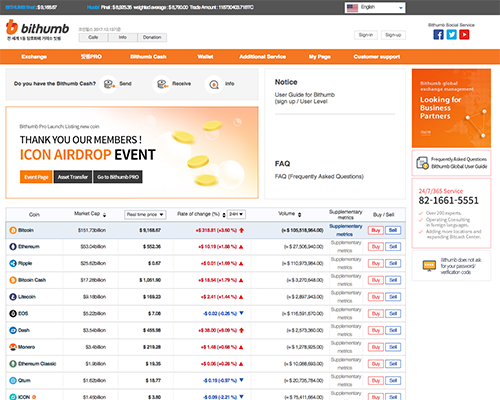Click the ICON Airdrop Event banner
The width and height of the screenshot is (500, 400).
point(132,153)
